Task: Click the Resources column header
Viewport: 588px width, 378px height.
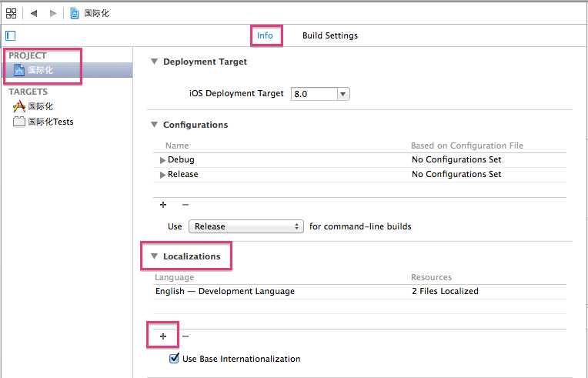Action: click(431, 277)
